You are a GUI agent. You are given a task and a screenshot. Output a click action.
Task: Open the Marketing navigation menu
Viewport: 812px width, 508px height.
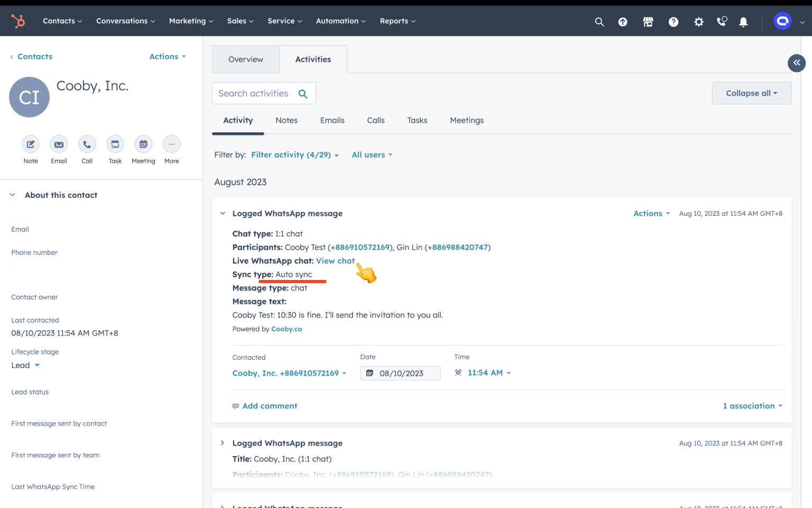191,21
